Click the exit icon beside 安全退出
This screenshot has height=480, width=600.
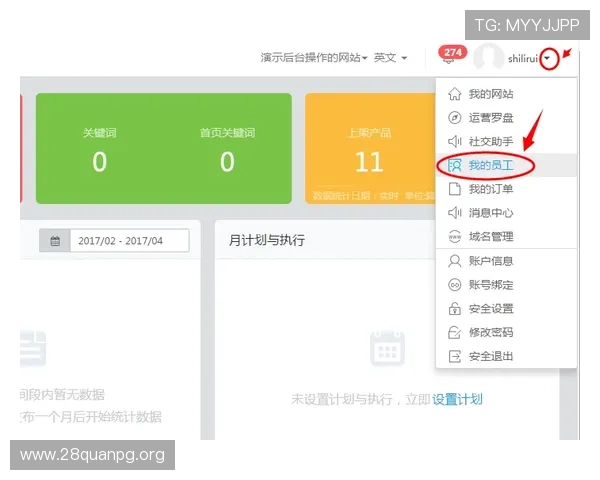454,356
